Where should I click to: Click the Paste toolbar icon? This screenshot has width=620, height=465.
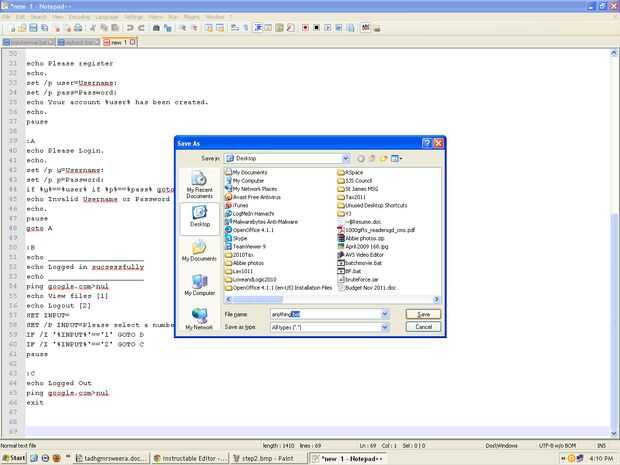coord(115,28)
